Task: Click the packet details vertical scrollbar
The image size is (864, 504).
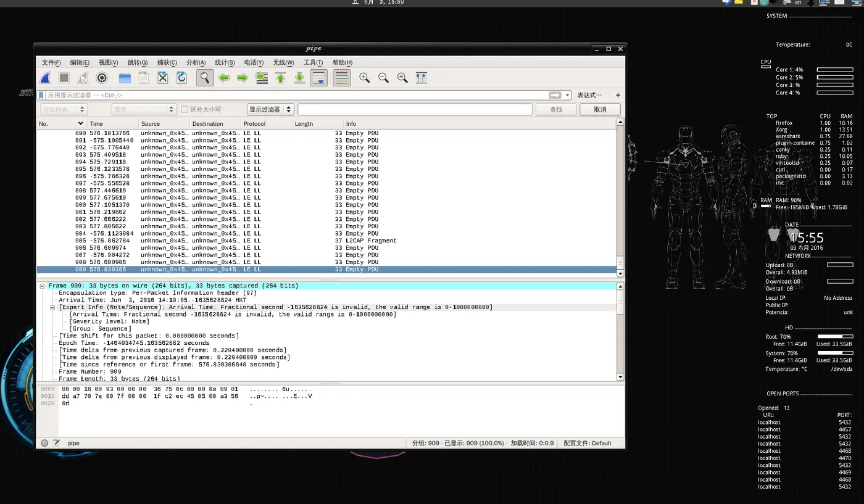Action: click(620, 331)
